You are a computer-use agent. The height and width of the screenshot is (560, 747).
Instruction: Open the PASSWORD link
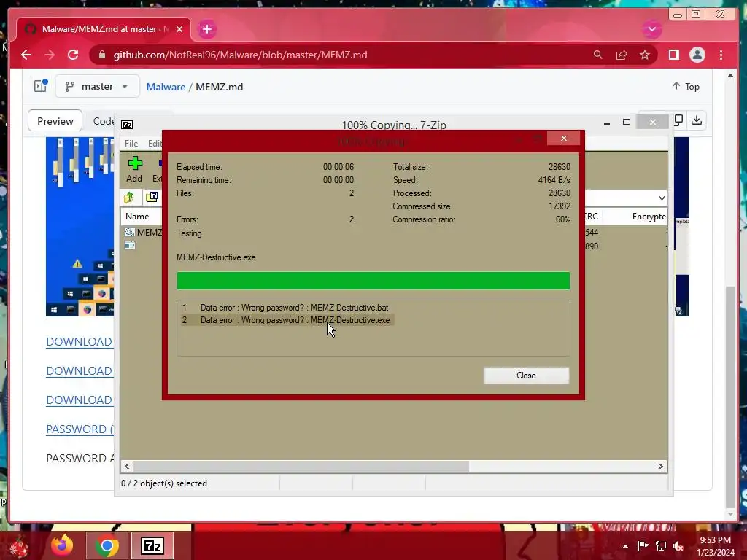(80, 429)
